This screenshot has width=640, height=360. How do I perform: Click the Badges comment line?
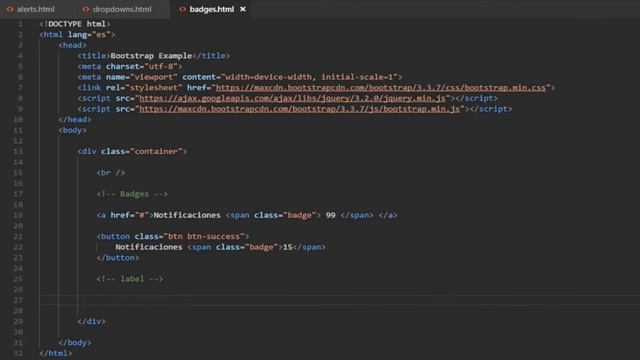(132, 194)
